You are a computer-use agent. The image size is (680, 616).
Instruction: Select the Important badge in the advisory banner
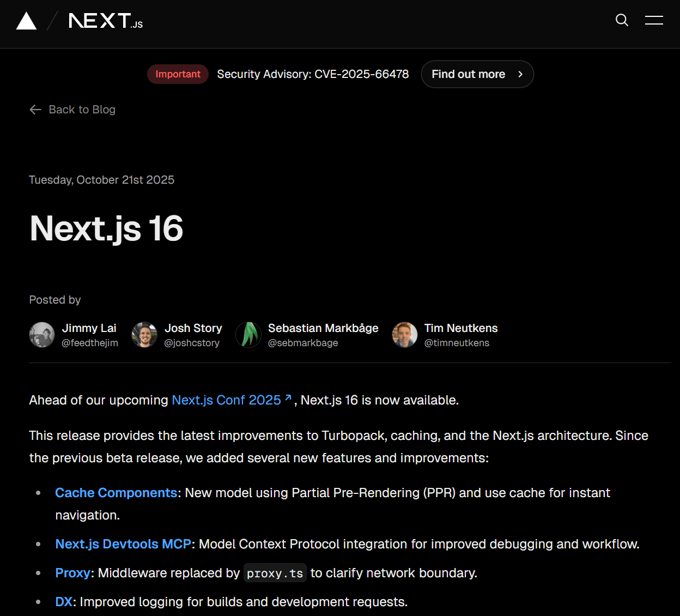coord(178,74)
